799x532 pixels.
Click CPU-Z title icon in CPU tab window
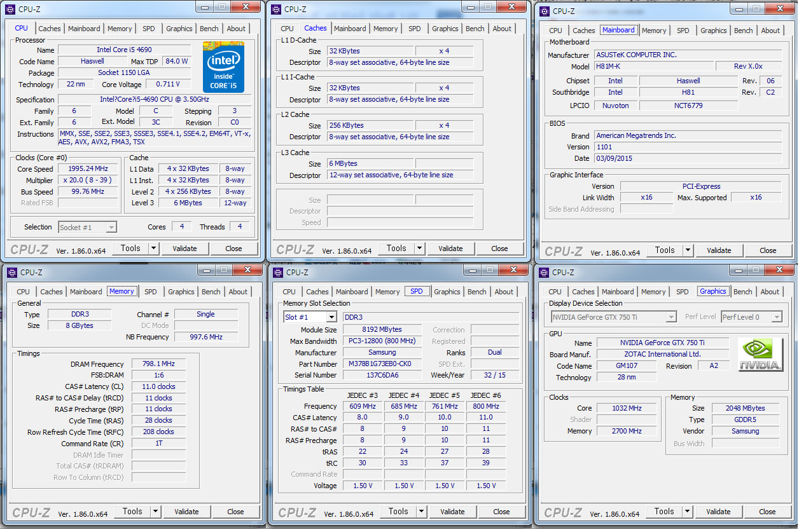(11, 9)
